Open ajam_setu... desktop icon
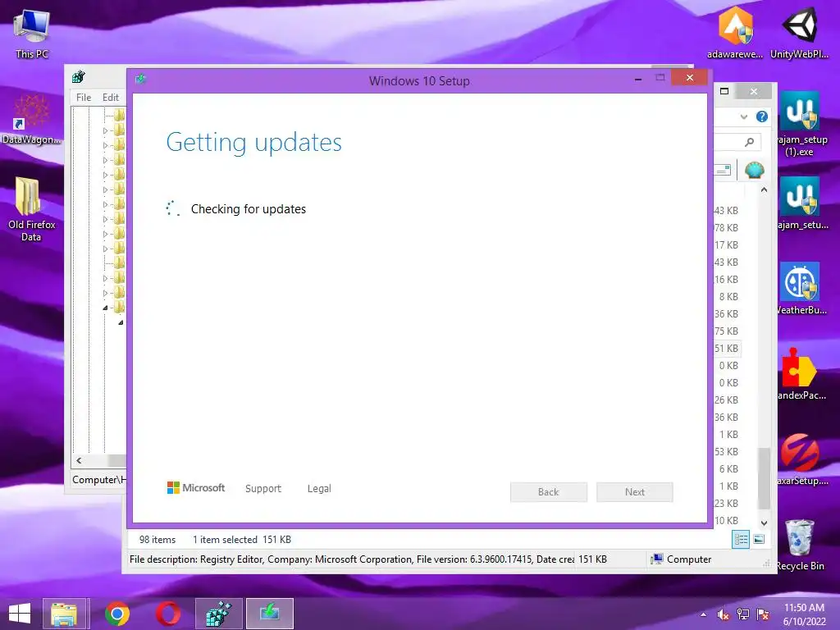This screenshot has height=630, width=840. (800, 203)
